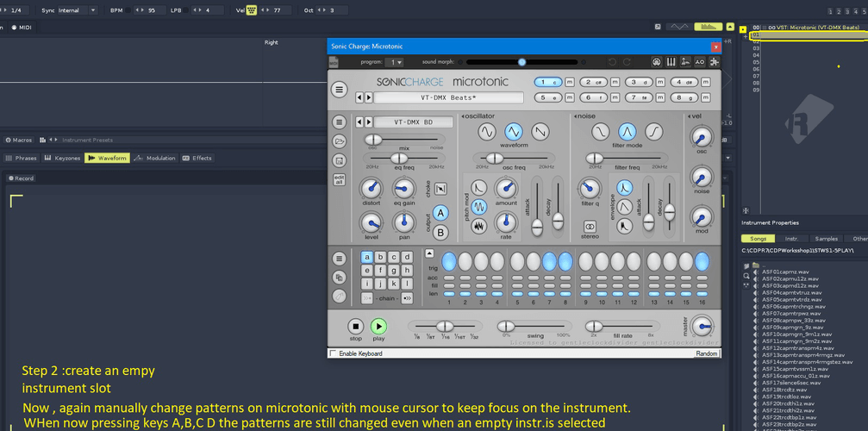Select pattern b button
Viewport: 868px width, 431px height.
tap(380, 257)
